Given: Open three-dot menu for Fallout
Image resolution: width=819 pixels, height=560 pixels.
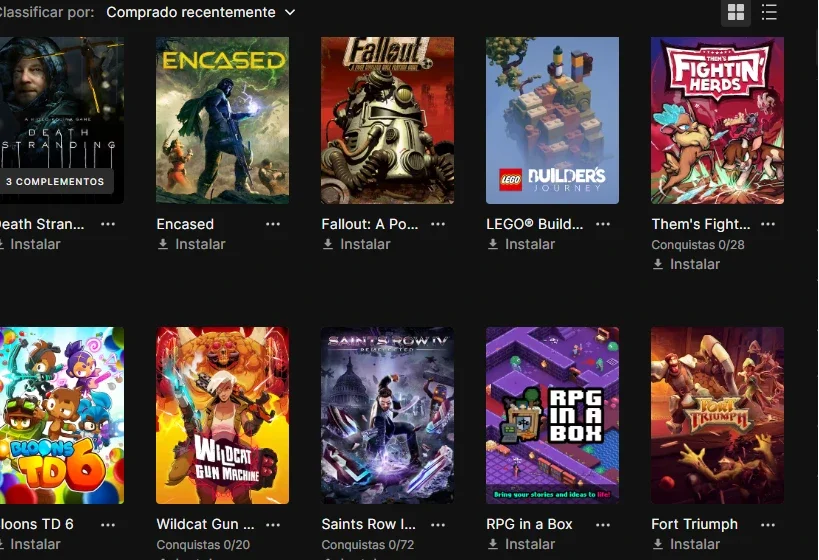Looking at the screenshot, I should tap(438, 224).
